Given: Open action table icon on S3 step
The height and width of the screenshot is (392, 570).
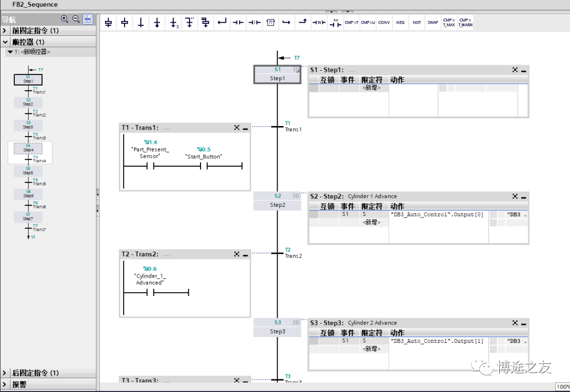Looking at the screenshot, I should pos(296,322).
